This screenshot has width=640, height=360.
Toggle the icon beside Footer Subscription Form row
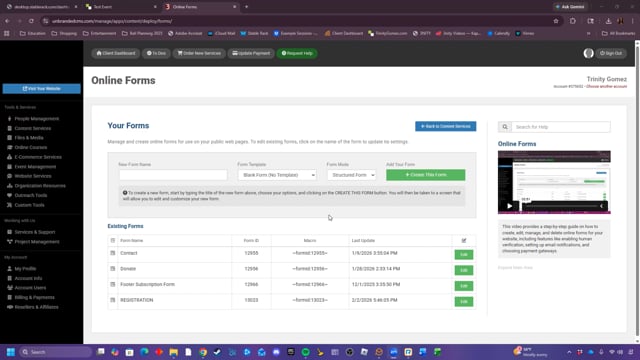(x=113, y=284)
